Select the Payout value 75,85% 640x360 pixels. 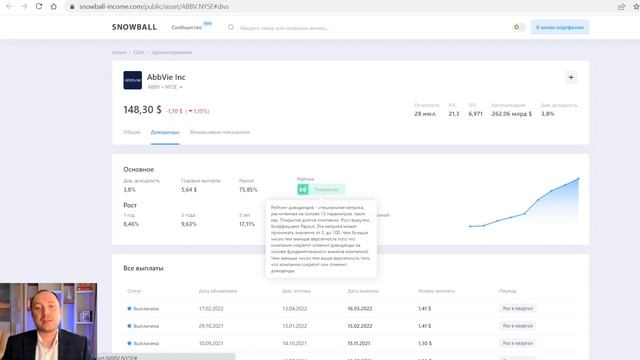[248, 190]
